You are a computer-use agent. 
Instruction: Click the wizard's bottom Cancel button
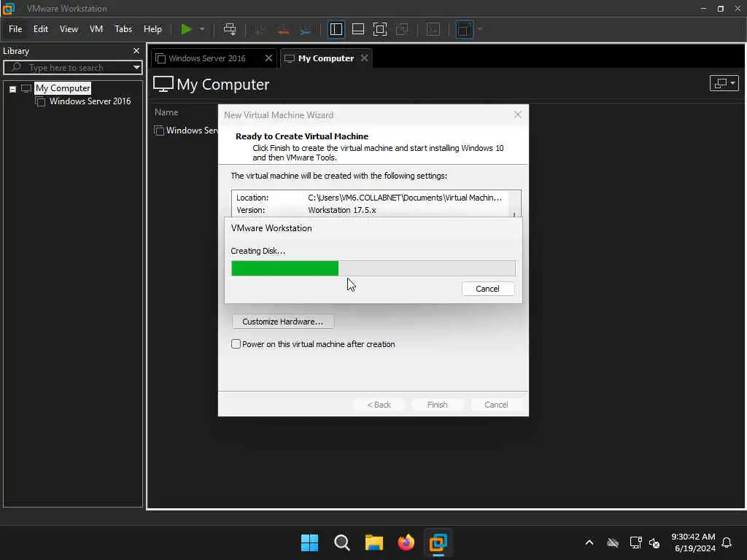pos(496,404)
